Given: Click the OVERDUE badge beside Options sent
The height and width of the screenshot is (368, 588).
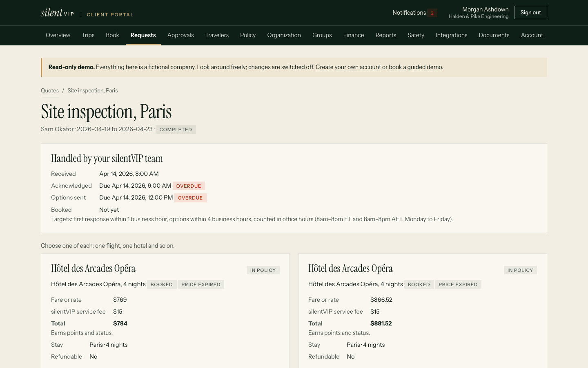Looking at the screenshot, I should tap(190, 198).
